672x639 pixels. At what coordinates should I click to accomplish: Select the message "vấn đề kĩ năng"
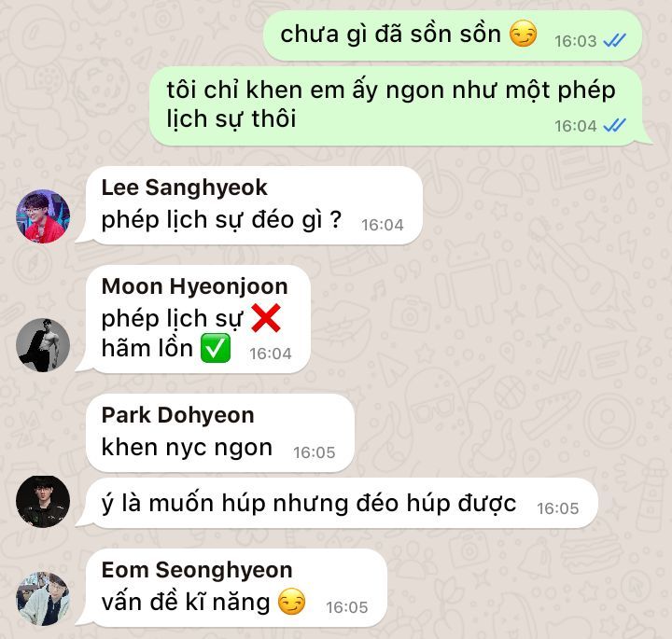pyautogui.click(x=231, y=588)
